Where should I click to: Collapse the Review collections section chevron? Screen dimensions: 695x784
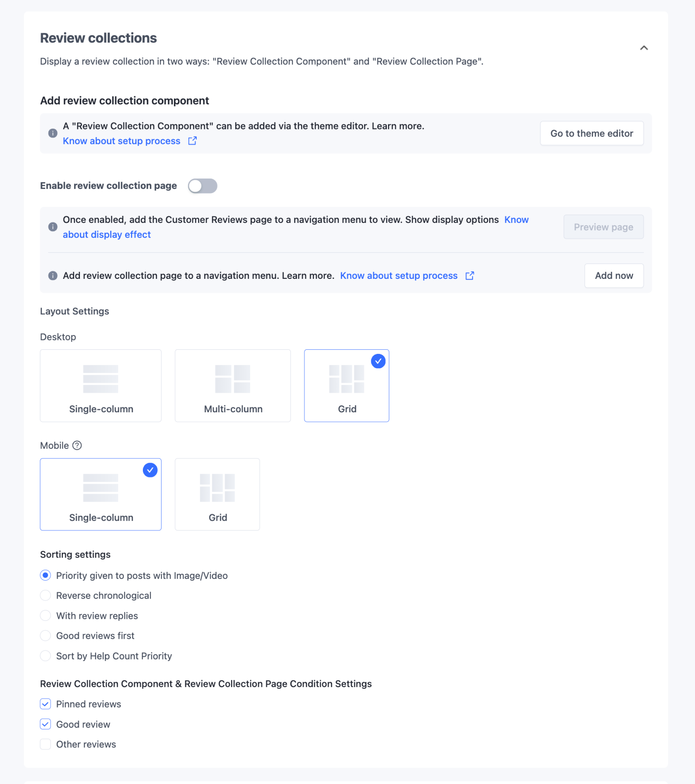click(644, 48)
